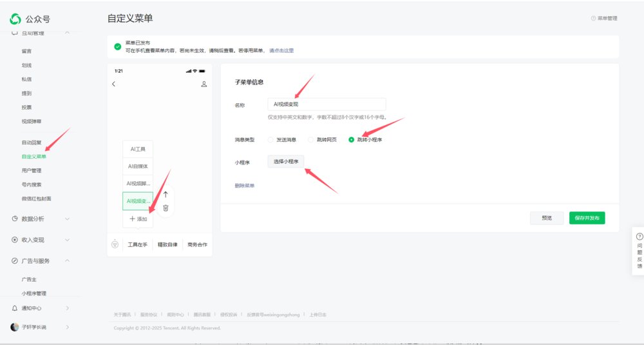The image size is (644, 345).
Task: Click the 名称 input field
Action: pyautogui.click(x=327, y=104)
